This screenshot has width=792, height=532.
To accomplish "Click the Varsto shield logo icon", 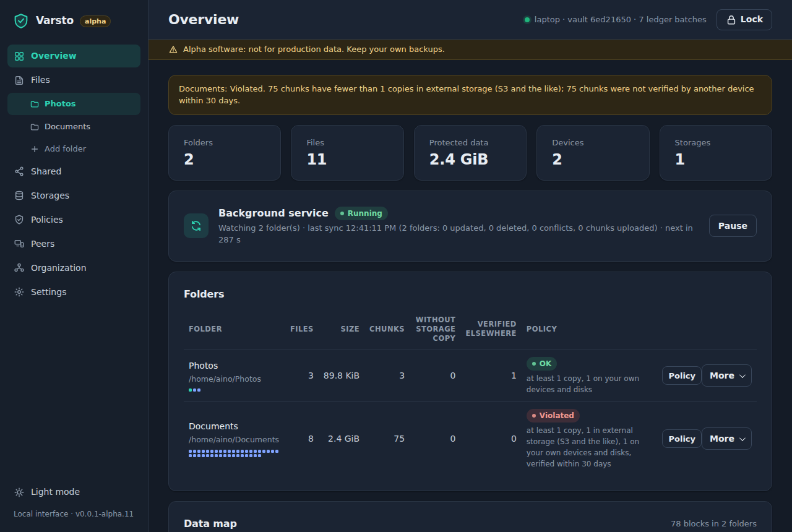I will [21, 21].
